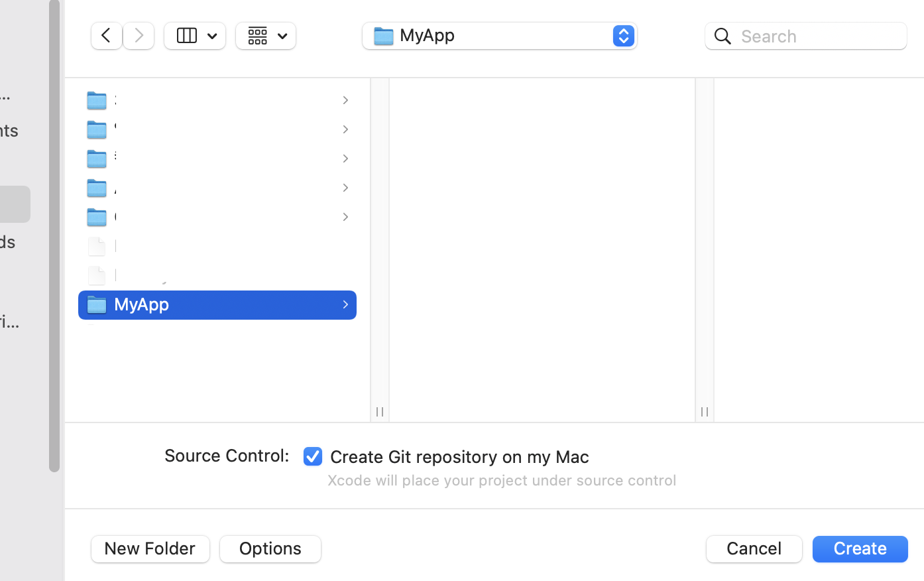Open the MyApp location pop-up menu

coord(500,36)
